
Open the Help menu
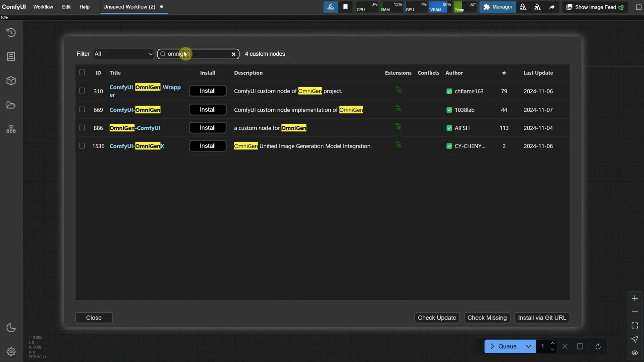point(85,7)
